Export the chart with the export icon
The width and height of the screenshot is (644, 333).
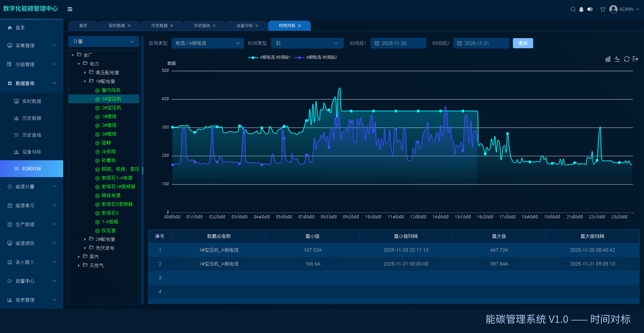[x=636, y=59]
